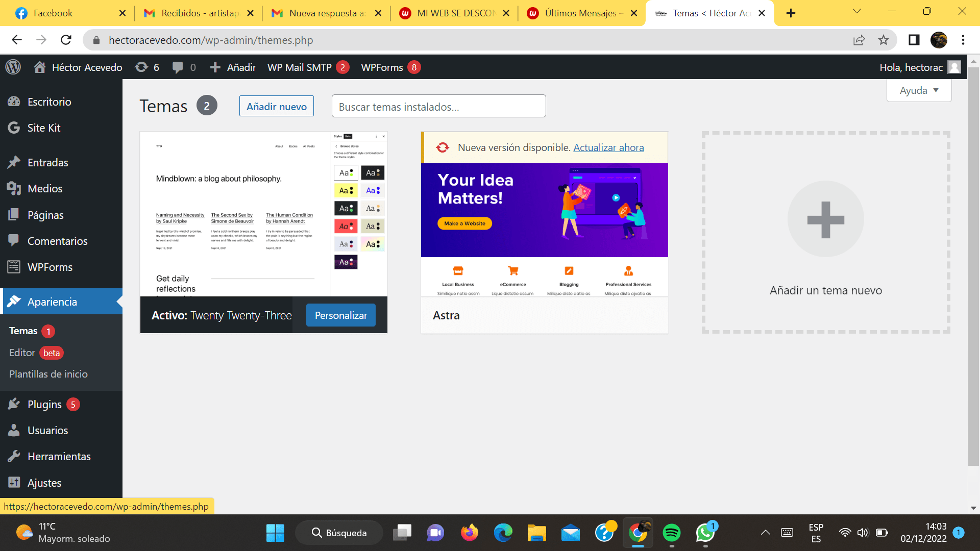Click the page vertical scrollbar
Image resolution: width=980 pixels, height=551 pixels.
tap(973, 265)
